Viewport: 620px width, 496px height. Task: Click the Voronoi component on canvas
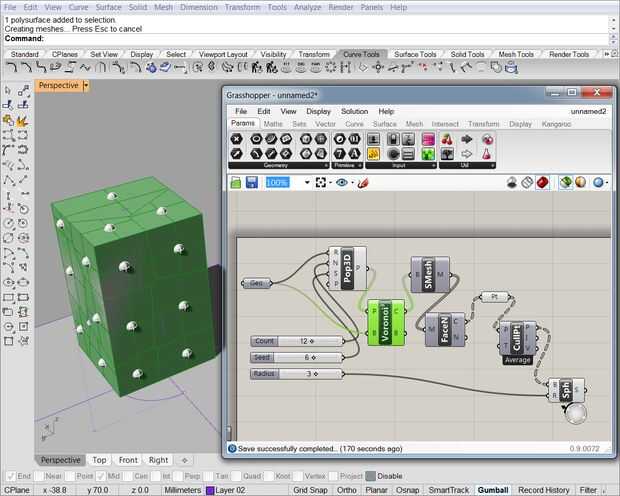click(385, 324)
